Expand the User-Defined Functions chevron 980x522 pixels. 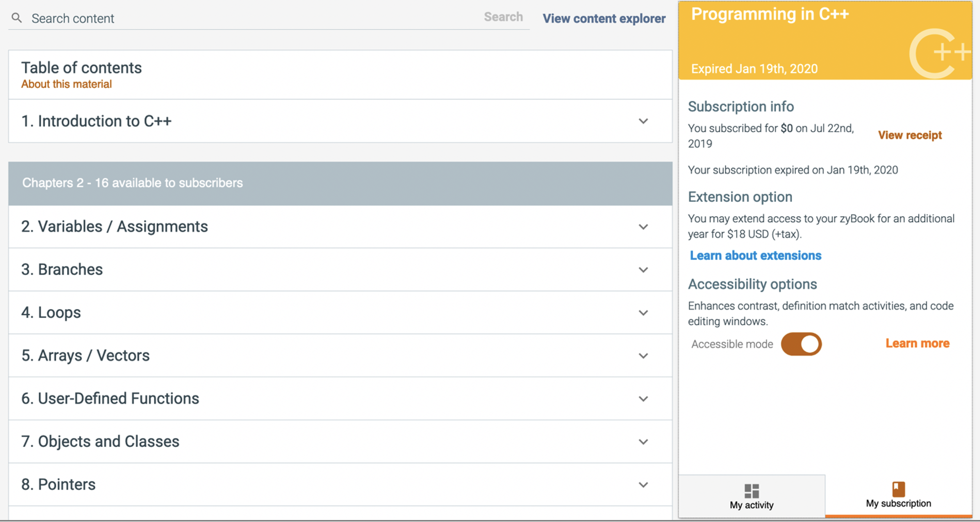pyautogui.click(x=643, y=399)
